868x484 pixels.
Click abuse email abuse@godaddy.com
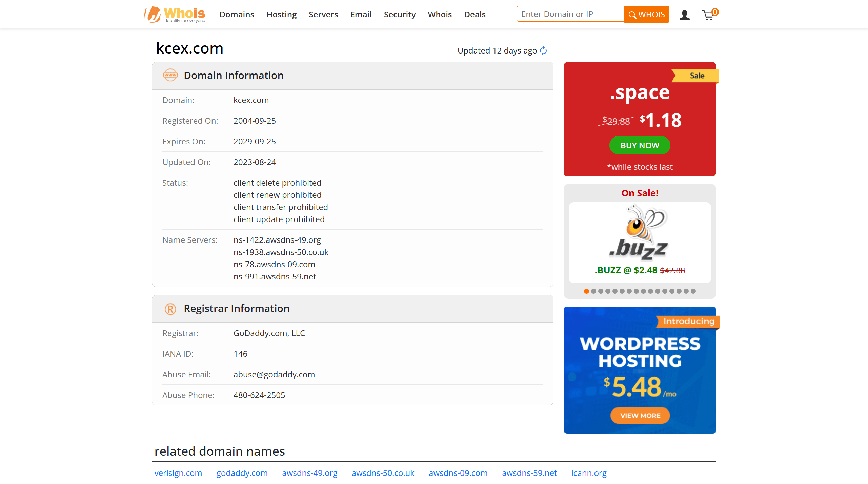click(274, 374)
